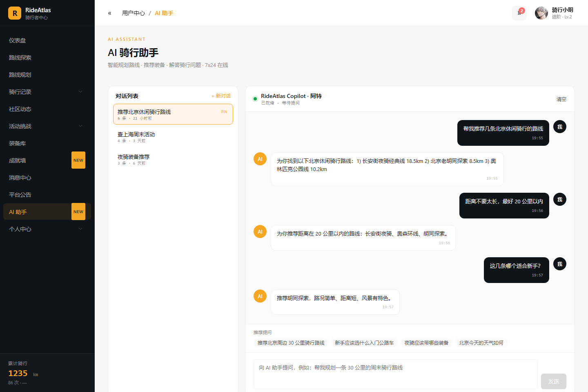Open 路线规划 in the sidebar
Image resolution: width=588 pixels, height=392 pixels.
(47, 75)
